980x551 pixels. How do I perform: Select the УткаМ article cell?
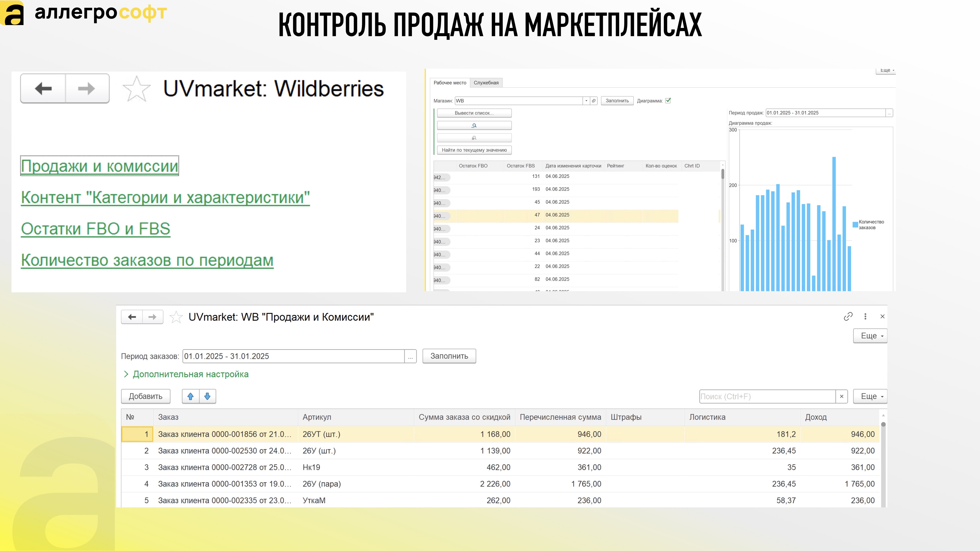[x=356, y=500]
